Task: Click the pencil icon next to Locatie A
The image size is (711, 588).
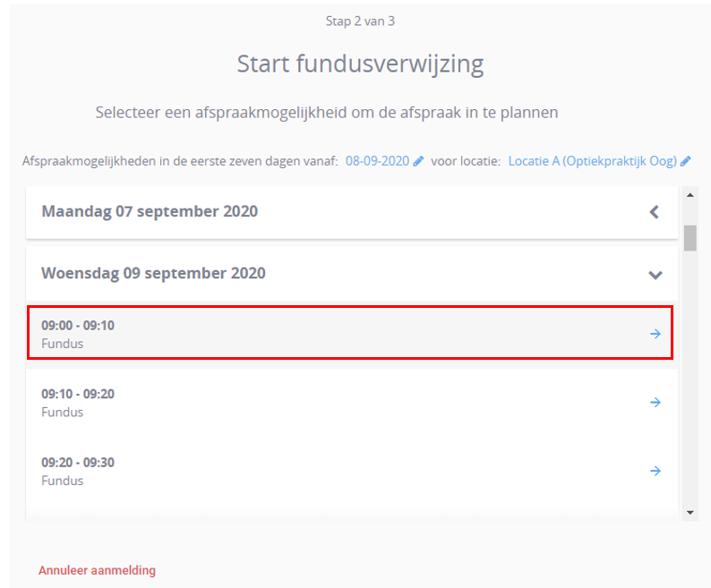Action: [686, 161]
